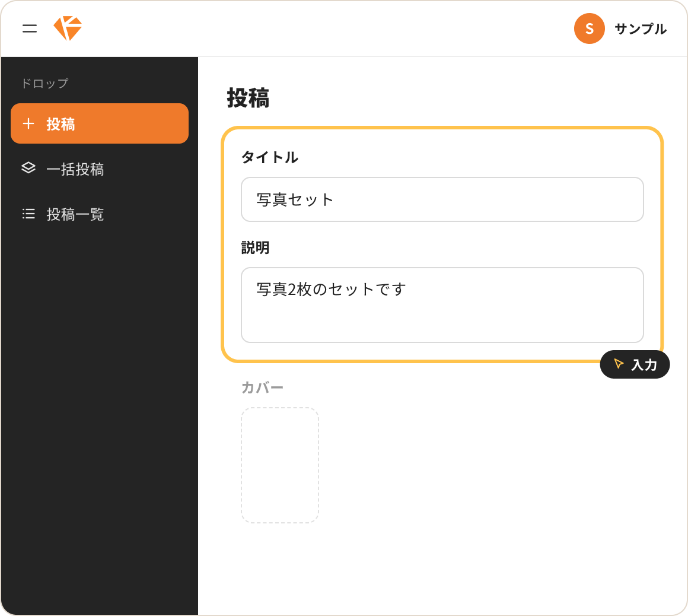Select 投稿 in the sidebar
Screen dimensions: 688x616
coord(100,123)
